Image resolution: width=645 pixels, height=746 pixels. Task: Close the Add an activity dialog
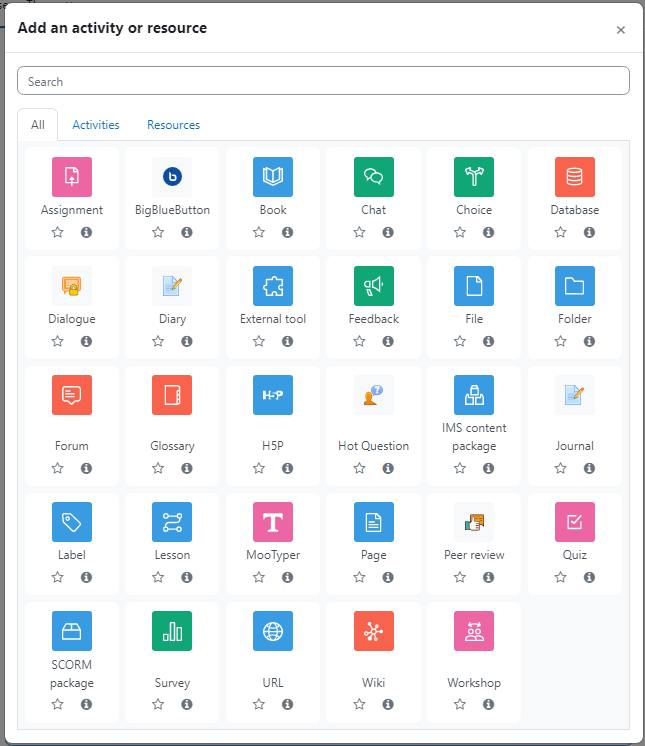(x=620, y=30)
